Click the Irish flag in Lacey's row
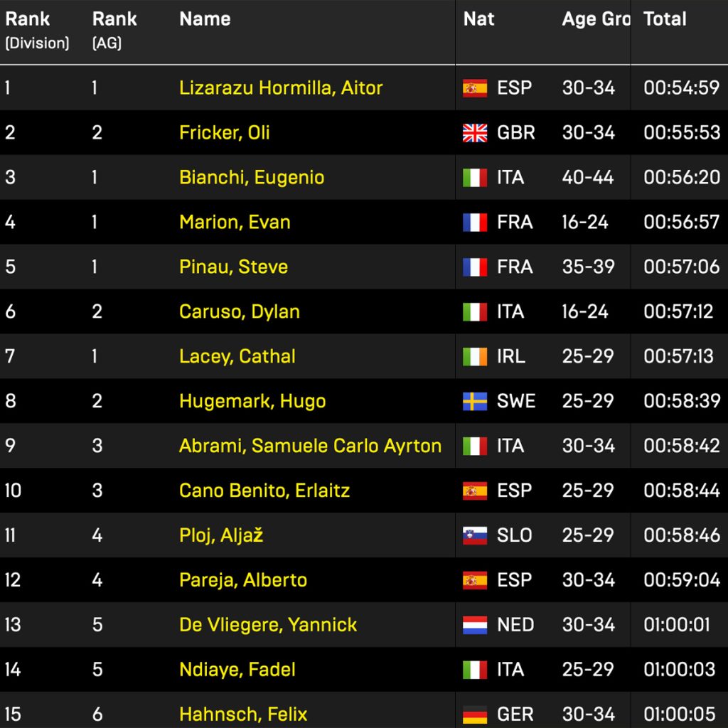Viewport: 728px width, 728px height. coord(475,356)
